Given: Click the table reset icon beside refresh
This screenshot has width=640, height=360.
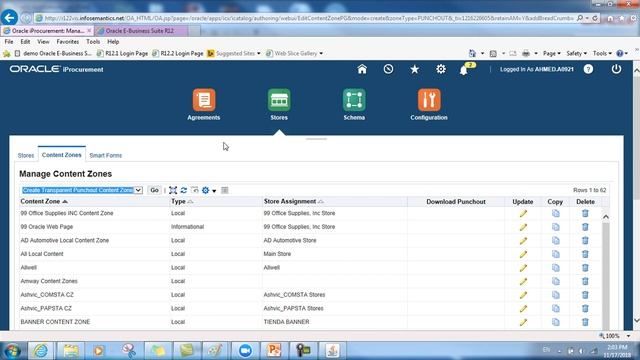Looking at the screenshot, I should tap(195, 190).
